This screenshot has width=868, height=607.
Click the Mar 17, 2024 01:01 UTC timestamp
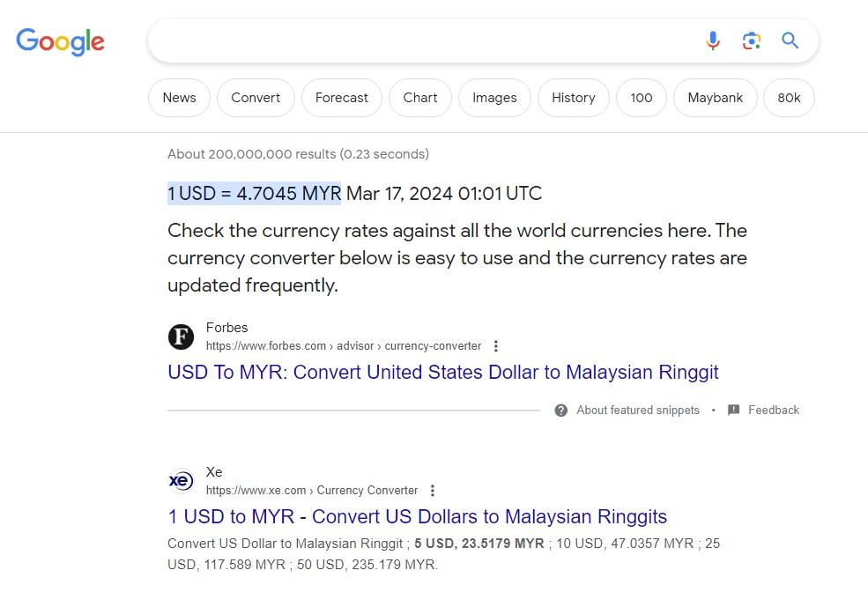[444, 194]
